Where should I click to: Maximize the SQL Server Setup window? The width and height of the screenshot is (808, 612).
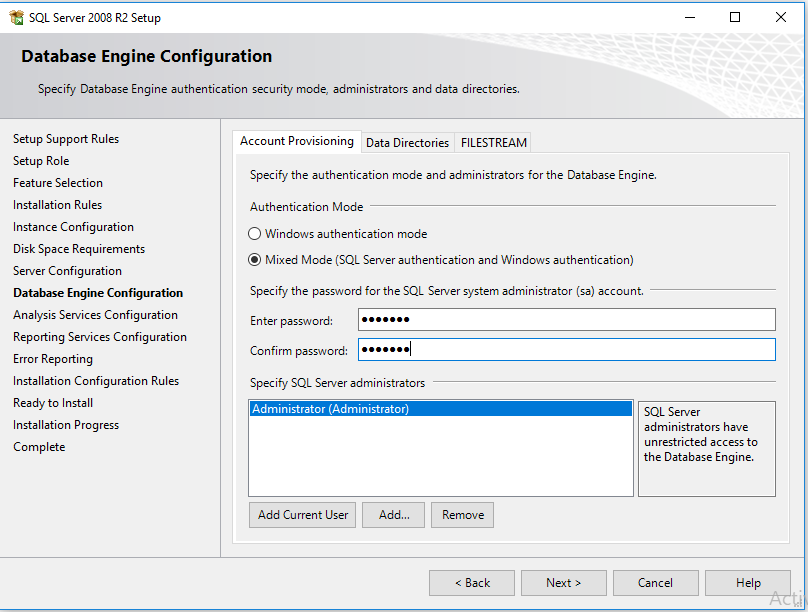735,18
